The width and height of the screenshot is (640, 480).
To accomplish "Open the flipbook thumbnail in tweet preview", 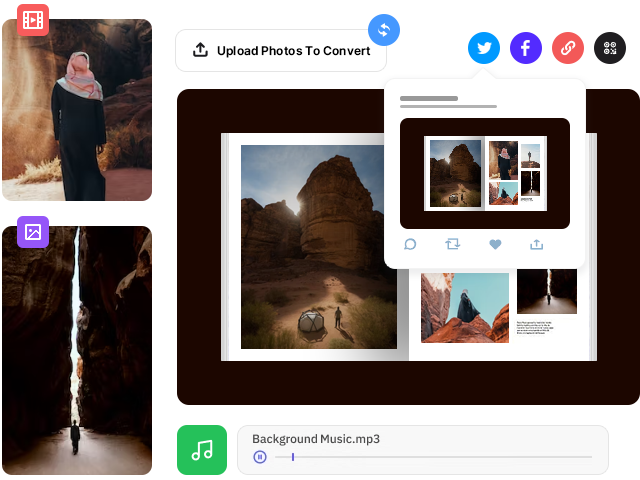I will [x=485, y=174].
